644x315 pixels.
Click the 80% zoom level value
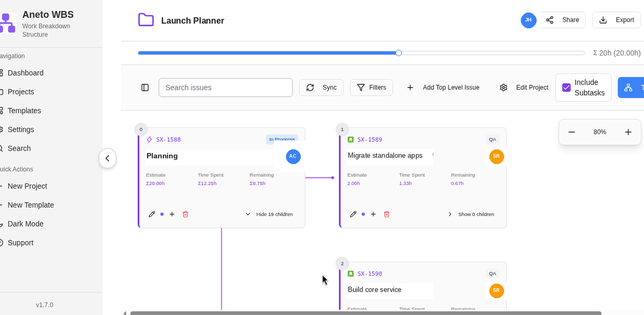[600, 132]
